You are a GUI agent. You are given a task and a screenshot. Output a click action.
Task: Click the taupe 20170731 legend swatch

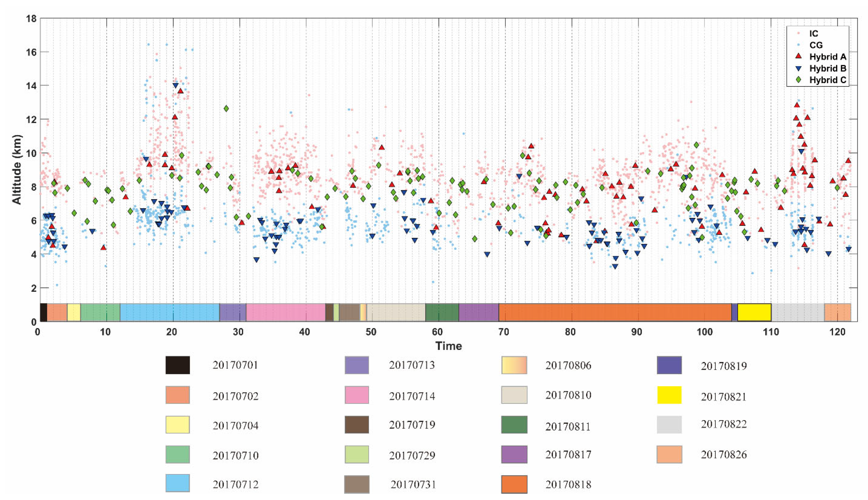pyautogui.click(x=357, y=484)
